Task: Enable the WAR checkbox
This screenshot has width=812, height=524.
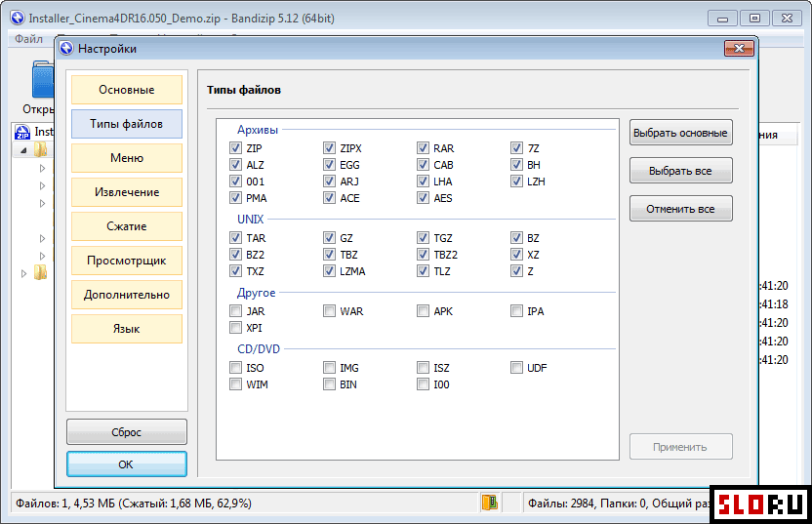Action: 329,310
